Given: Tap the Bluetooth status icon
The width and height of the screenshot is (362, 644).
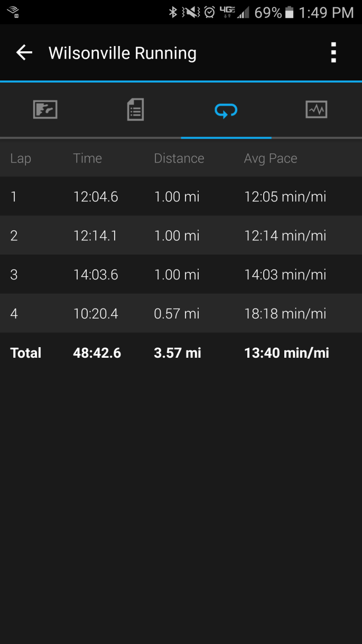Looking at the screenshot, I should pos(173,12).
